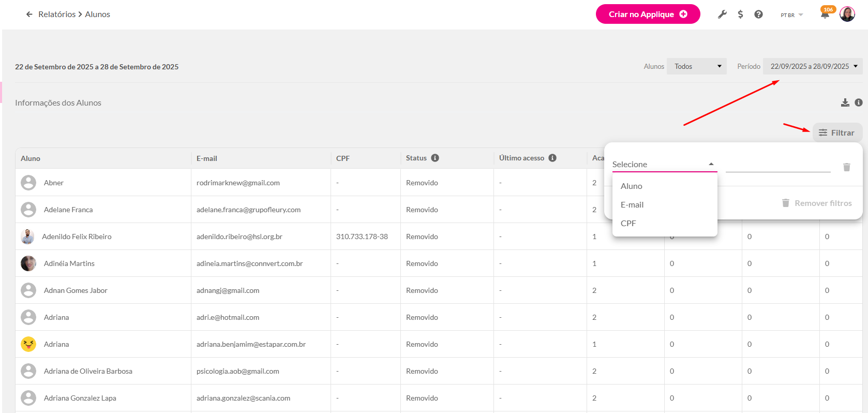Click the dollar sign billing icon
The width and height of the screenshot is (868, 413).
[740, 14]
